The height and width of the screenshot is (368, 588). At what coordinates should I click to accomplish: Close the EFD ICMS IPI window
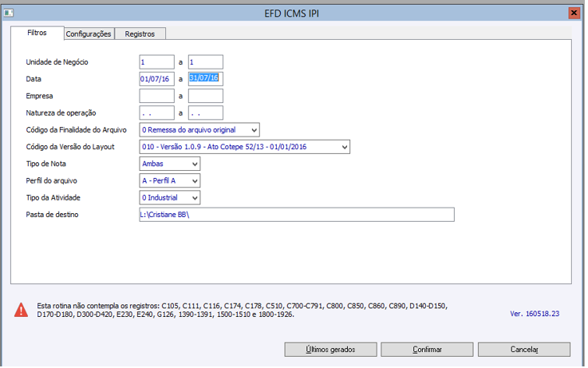coord(574,13)
